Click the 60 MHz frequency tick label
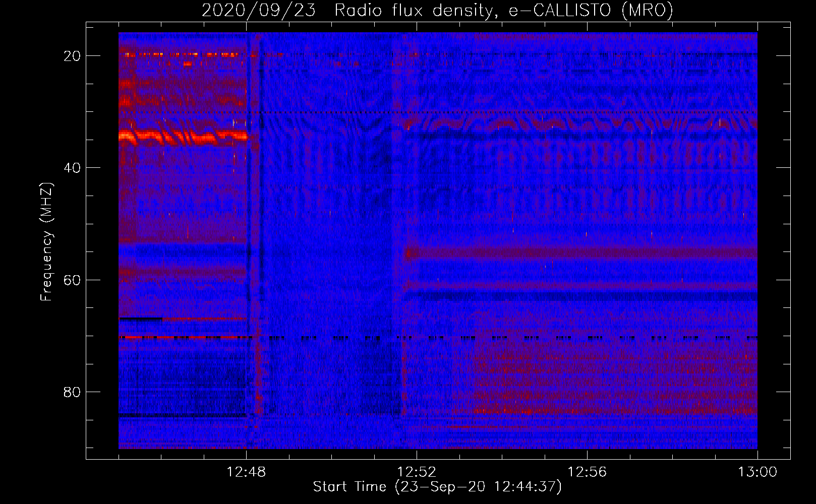The image size is (816, 504). click(72, 280)
